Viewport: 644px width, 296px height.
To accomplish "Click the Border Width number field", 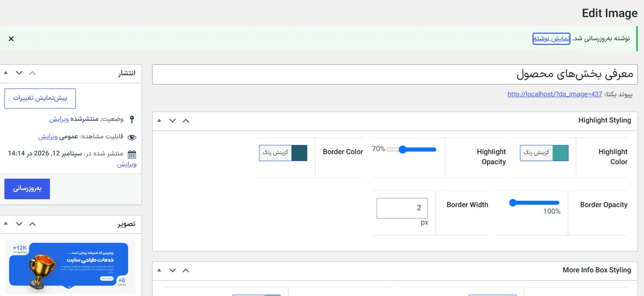I will pyautogui.click(x=402, y=208).
